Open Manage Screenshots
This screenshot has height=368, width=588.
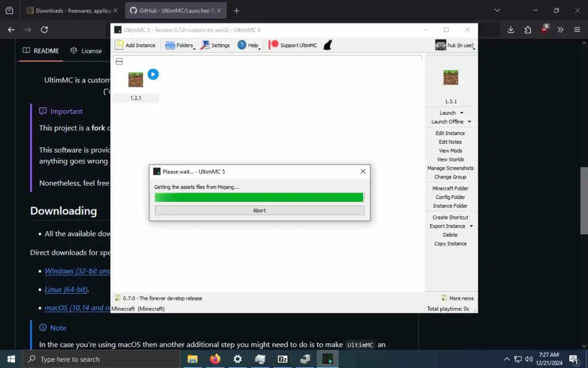tap(450, 168)
